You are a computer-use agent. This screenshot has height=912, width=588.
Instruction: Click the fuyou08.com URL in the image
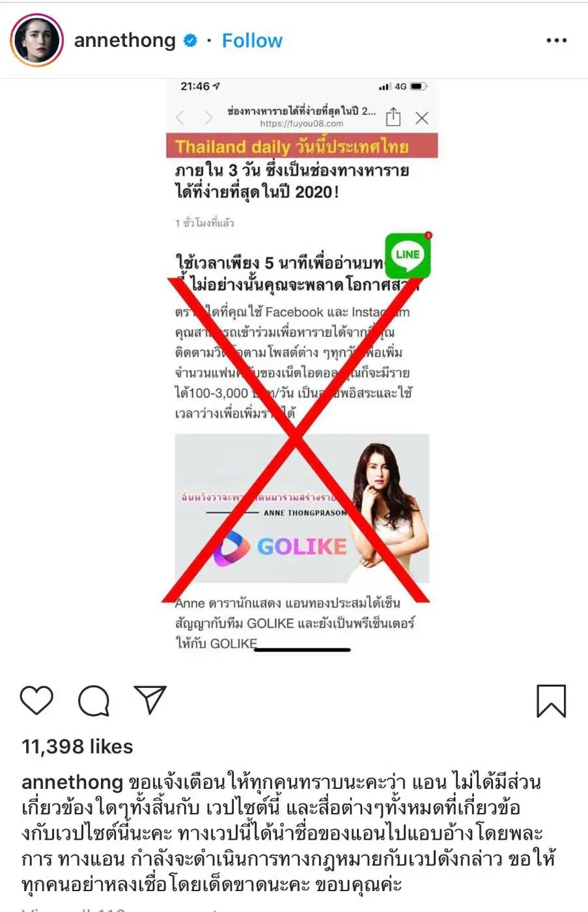pos(301,124)
